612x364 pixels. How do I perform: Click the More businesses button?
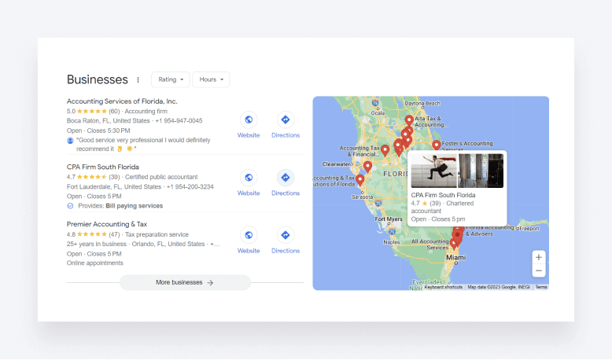(x=185, y=282)
